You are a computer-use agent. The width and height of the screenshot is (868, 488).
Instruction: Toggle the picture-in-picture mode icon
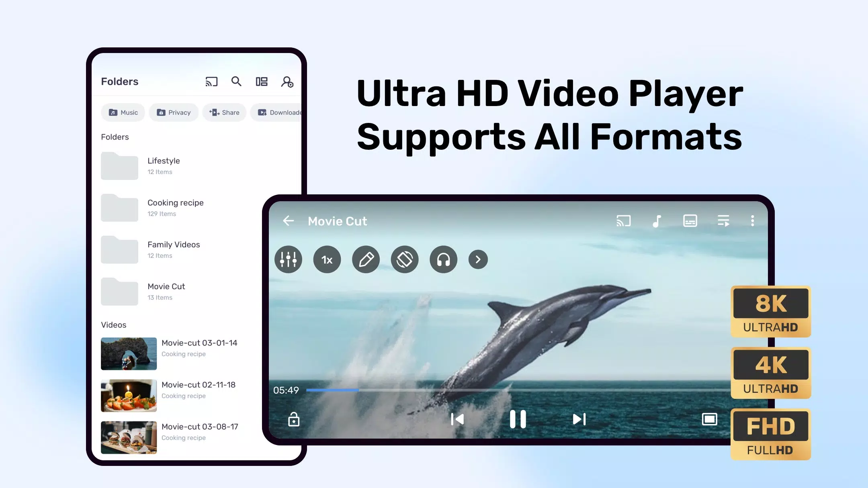tap(709, 419)
